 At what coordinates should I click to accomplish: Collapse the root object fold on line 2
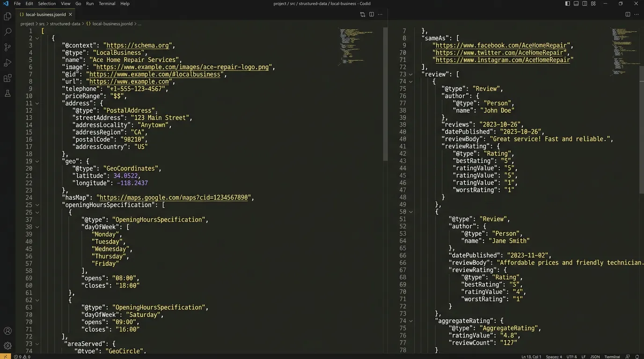[x=37, y=38]
